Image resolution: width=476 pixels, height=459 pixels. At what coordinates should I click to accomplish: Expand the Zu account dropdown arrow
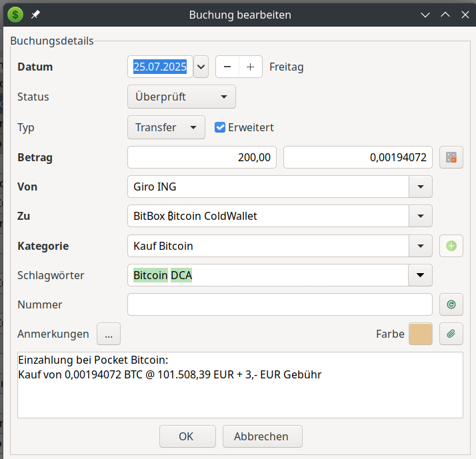tap(421, 216)
